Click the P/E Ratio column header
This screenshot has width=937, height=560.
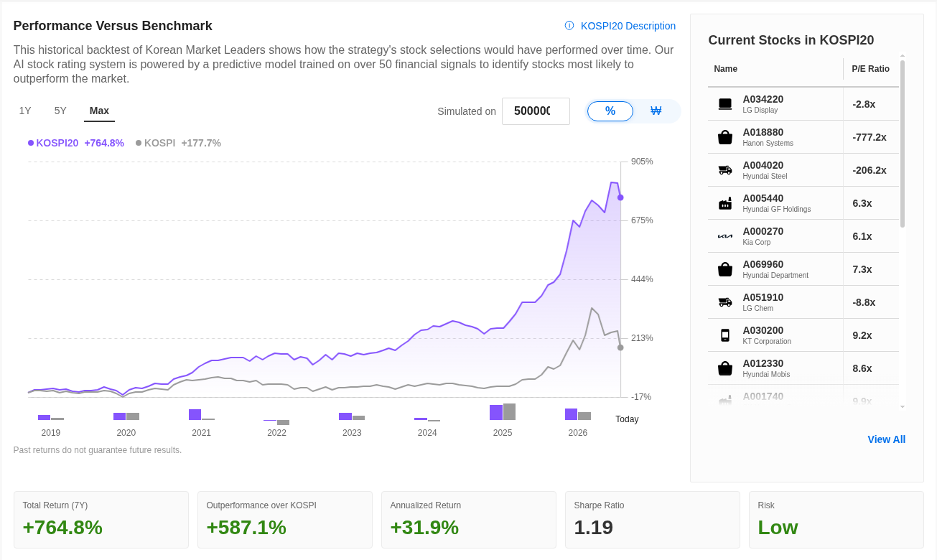point(871,69)
